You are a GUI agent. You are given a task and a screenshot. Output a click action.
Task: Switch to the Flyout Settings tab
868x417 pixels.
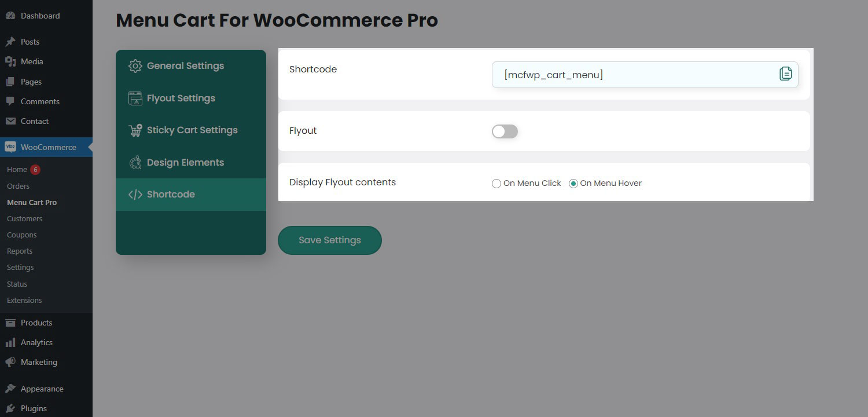point(191,98)
